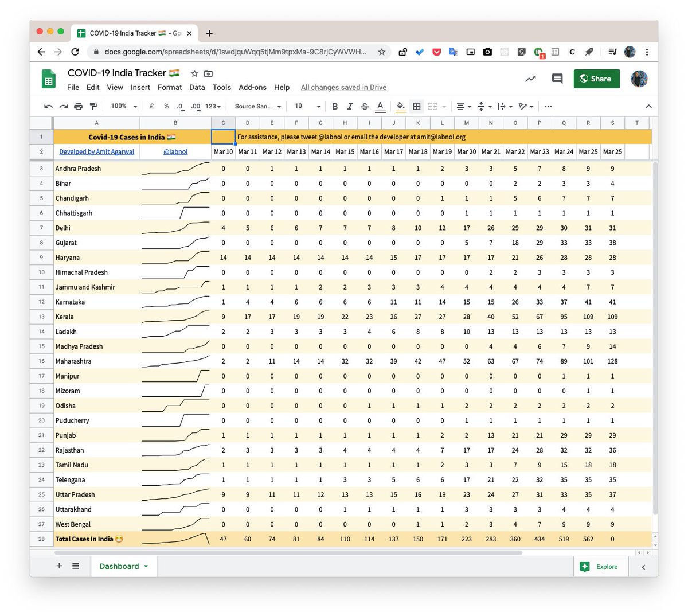Open text rotation dropdown
This screenshot has height=616, width=688.
(526, 106)
